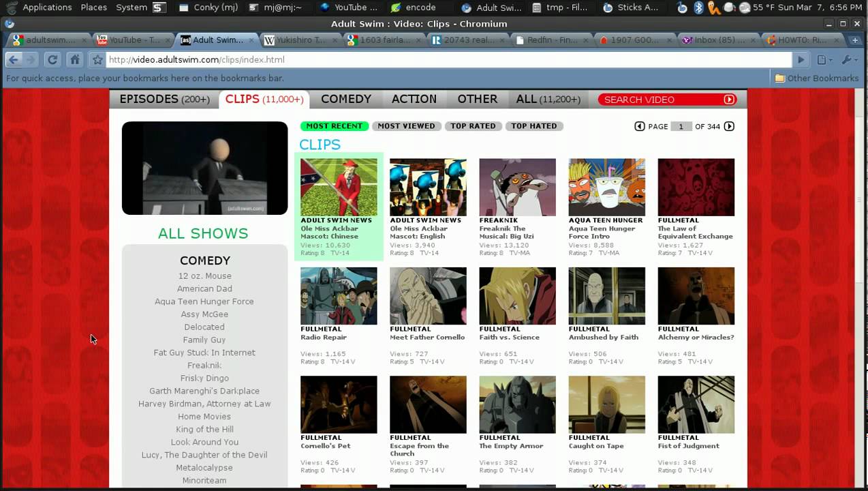Open the COMEDY category tab
The width and height of the screenshot is (868, 491).
coord(346,99)
